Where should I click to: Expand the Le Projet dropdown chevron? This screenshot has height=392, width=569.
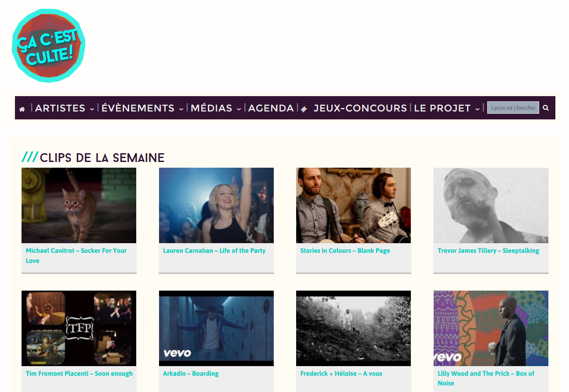click(x=477, y=109)
